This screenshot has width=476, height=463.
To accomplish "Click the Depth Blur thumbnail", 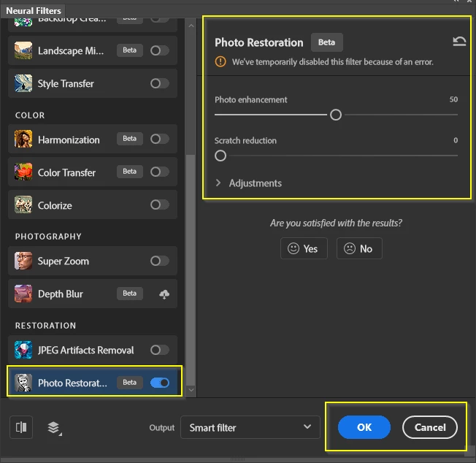I will coord(23,294).
